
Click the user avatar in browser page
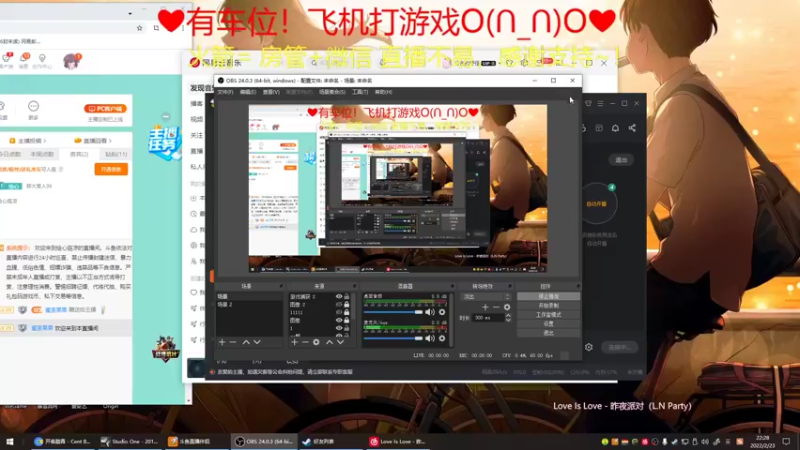[x=71, y=61]
